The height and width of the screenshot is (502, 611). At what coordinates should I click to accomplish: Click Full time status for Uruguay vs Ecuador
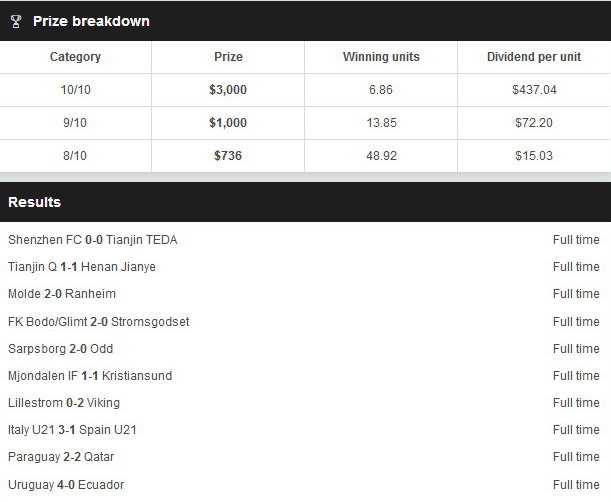(576, 484)
